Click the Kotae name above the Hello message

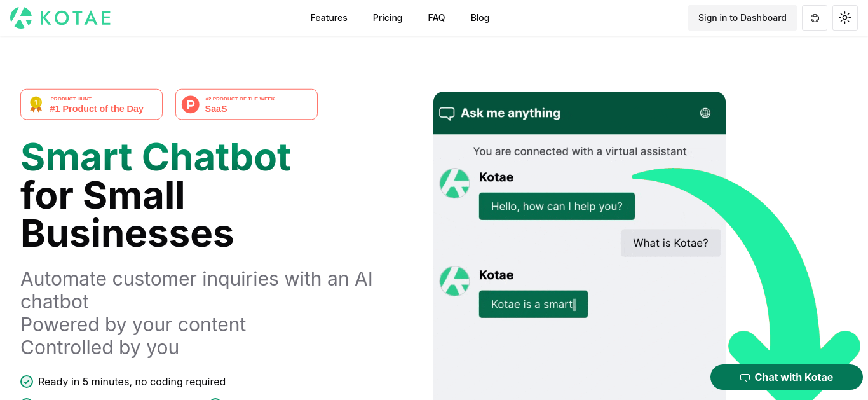(496, 177)
